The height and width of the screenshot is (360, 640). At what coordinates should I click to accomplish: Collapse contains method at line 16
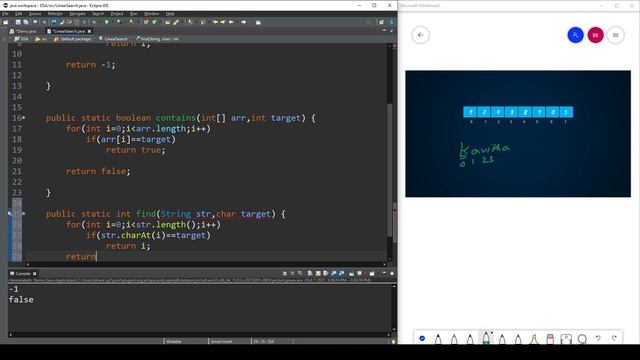point(24,118)
